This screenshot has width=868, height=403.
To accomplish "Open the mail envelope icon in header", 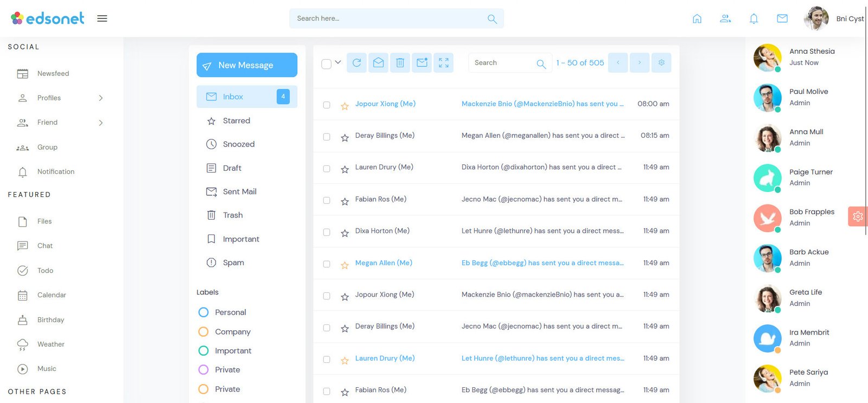I will (782, 19).
